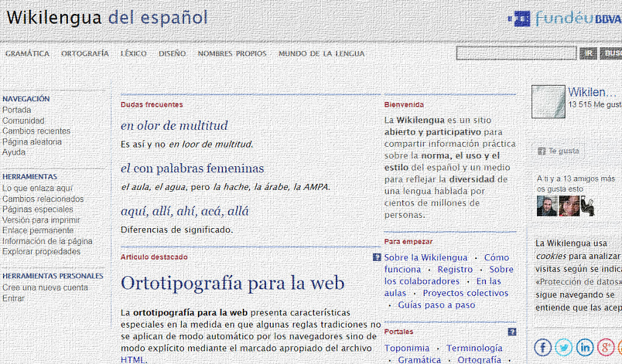This screenshot has height=364, width=622.
Task: Click the Fundéu BBVA logo
Action: pyautogui.click(x=564, y=19)
